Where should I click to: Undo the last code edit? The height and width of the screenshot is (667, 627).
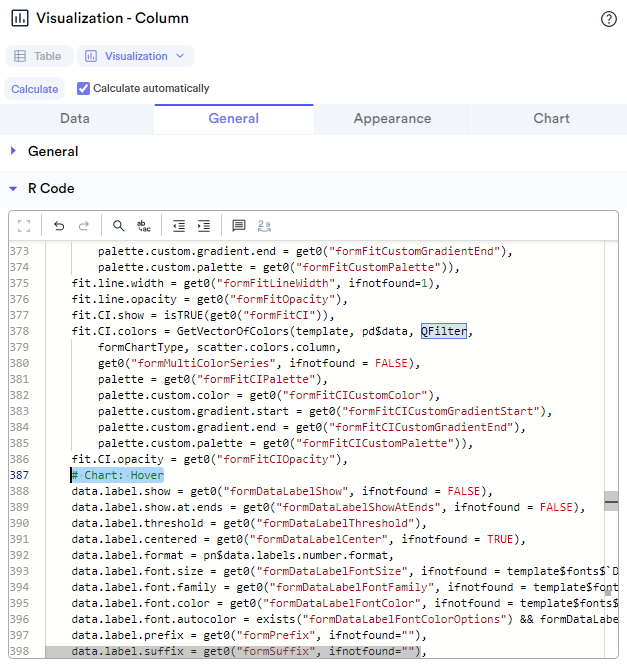59,226
